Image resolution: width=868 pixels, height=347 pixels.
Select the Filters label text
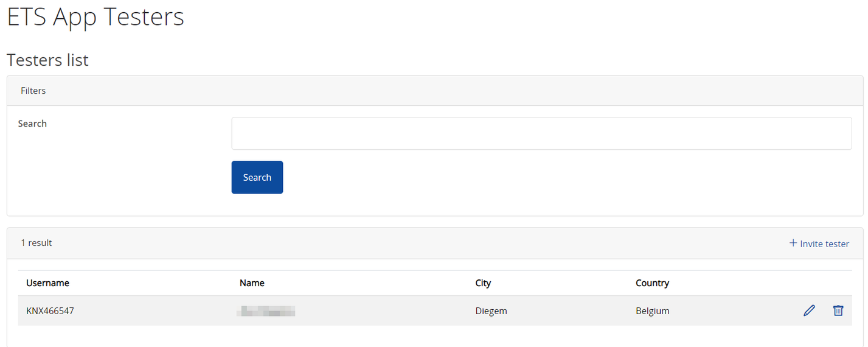(x=33, y=91)
